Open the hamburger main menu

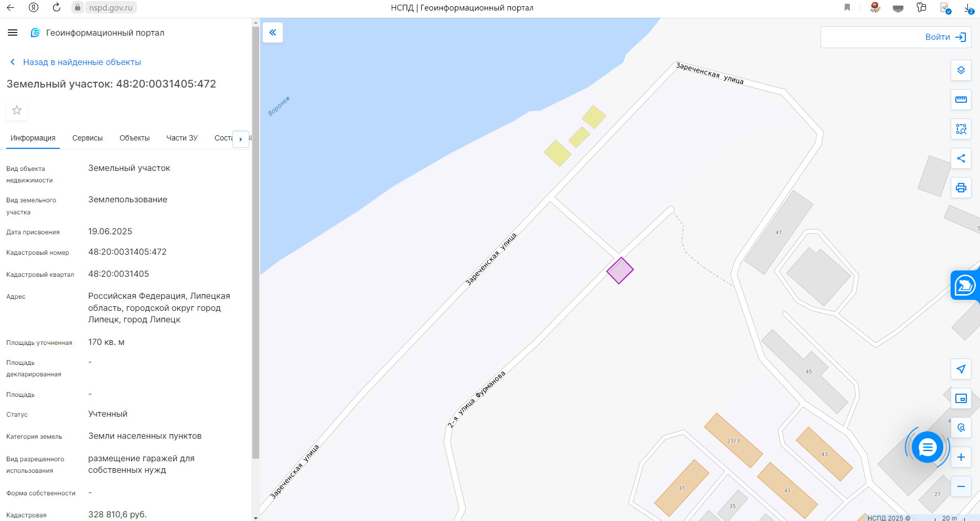pos(13,32)
